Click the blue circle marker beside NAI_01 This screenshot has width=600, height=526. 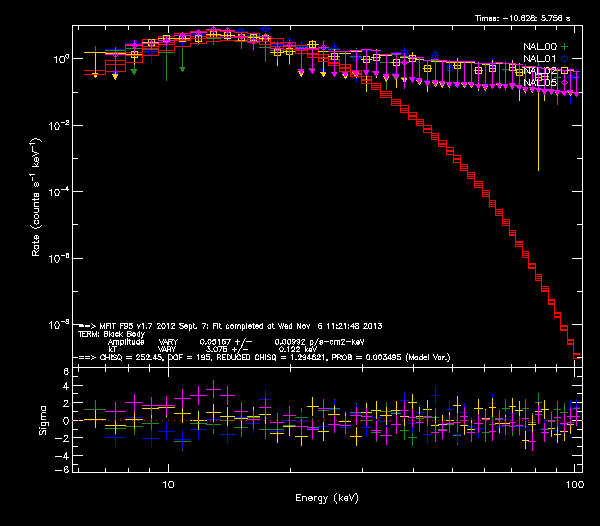pyautogui.click(x=563, y=58)
